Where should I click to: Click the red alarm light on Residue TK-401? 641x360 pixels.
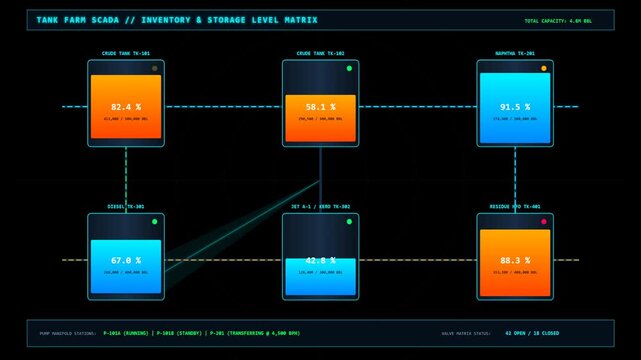coord(544,221)
